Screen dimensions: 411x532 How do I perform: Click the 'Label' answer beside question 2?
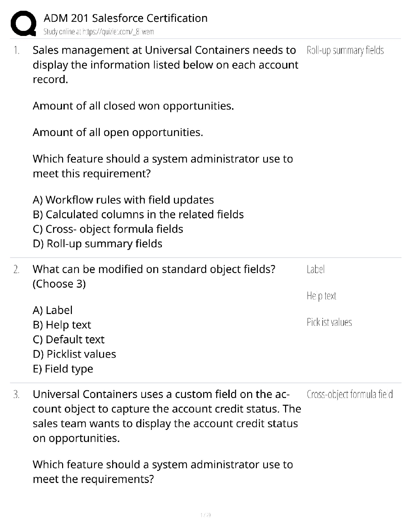coord(316,269)
